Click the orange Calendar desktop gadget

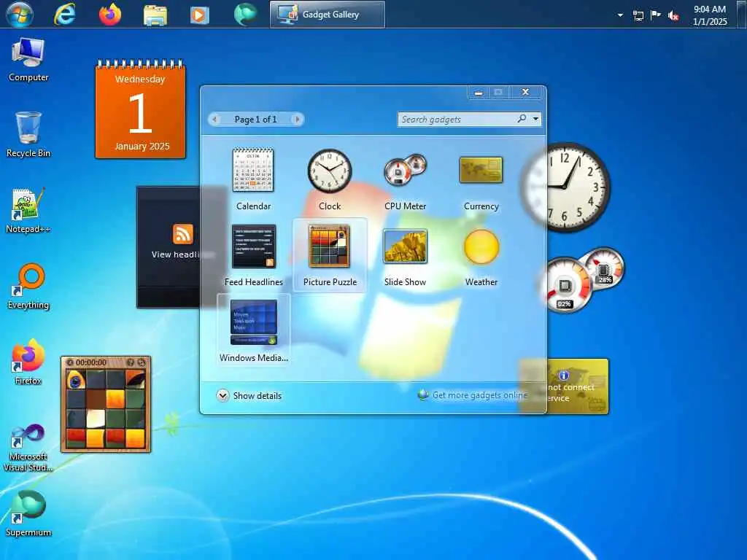(x=140, y=109)
